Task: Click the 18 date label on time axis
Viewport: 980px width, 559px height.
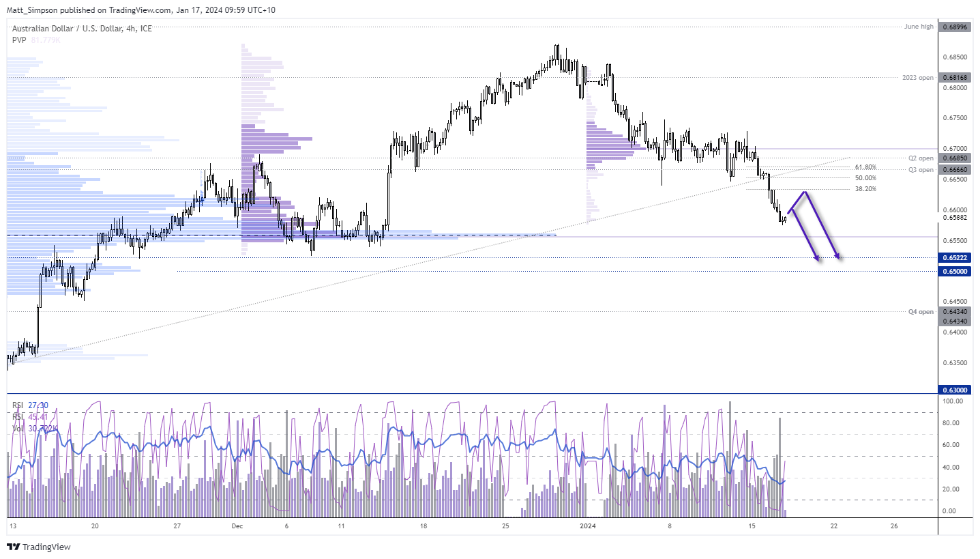Action: pos(424,526)
